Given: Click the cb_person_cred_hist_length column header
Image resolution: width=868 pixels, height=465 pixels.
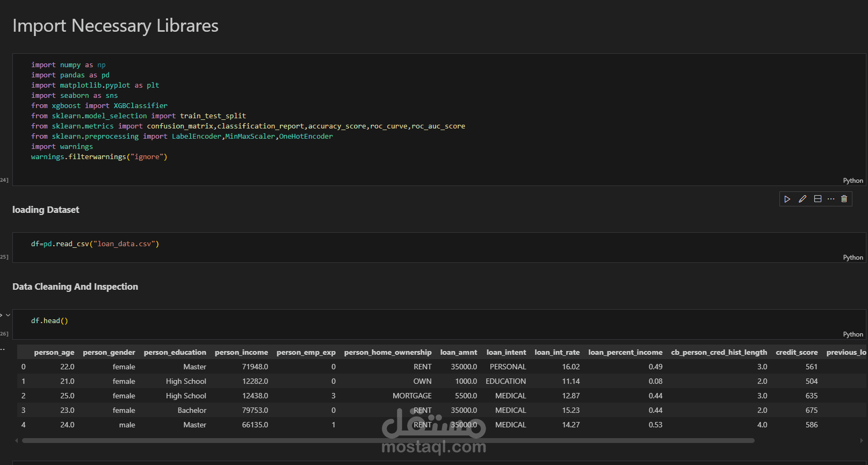Looking at the screenshot, I should (719, 353).
